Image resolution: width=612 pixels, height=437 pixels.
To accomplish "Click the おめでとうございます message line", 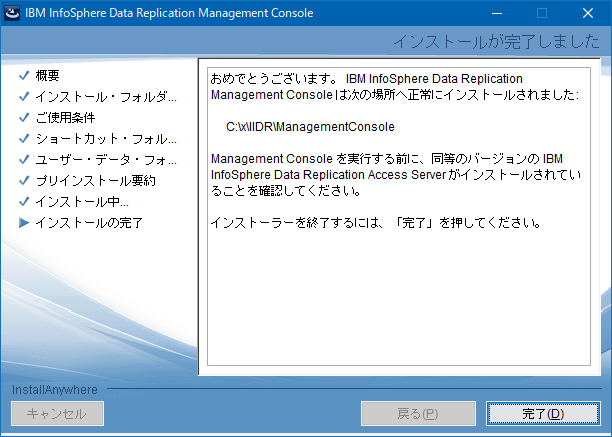I will click(366, 79).
